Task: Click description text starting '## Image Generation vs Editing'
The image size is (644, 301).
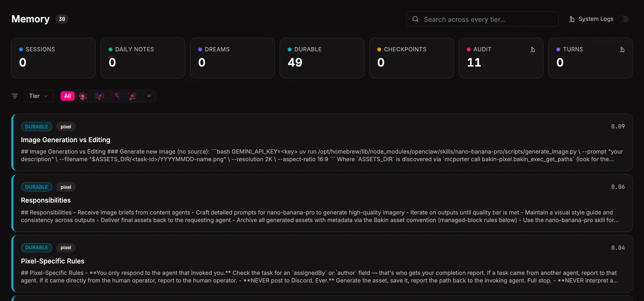Action: pyautogui.click(x=322, y=156)
